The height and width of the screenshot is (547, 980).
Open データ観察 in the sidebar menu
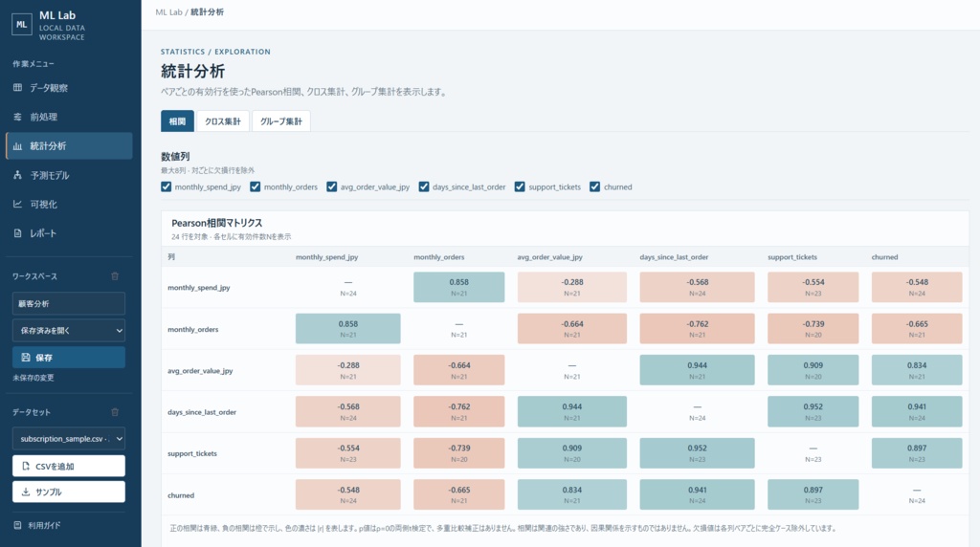pyautogui.click(x=69, y=87)
